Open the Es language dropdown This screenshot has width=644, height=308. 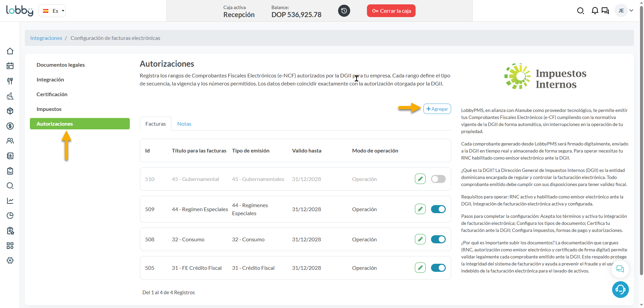coord(52,11)
